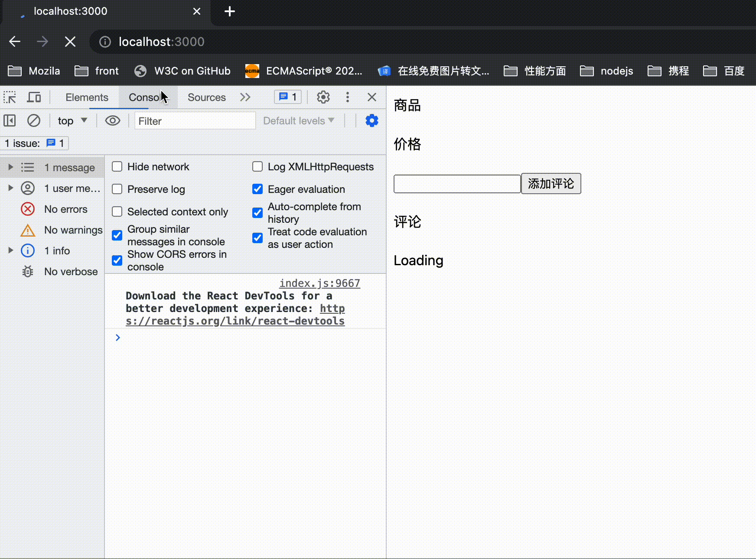Click the 1 issue link
This screenshot has width=756, height=559.
(35, 143)
